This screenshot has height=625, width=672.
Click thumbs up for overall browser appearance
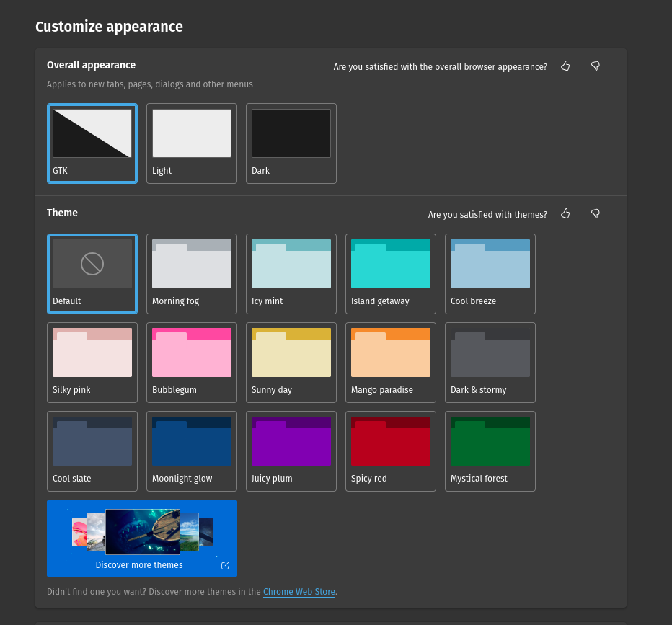tap(565, 66)
